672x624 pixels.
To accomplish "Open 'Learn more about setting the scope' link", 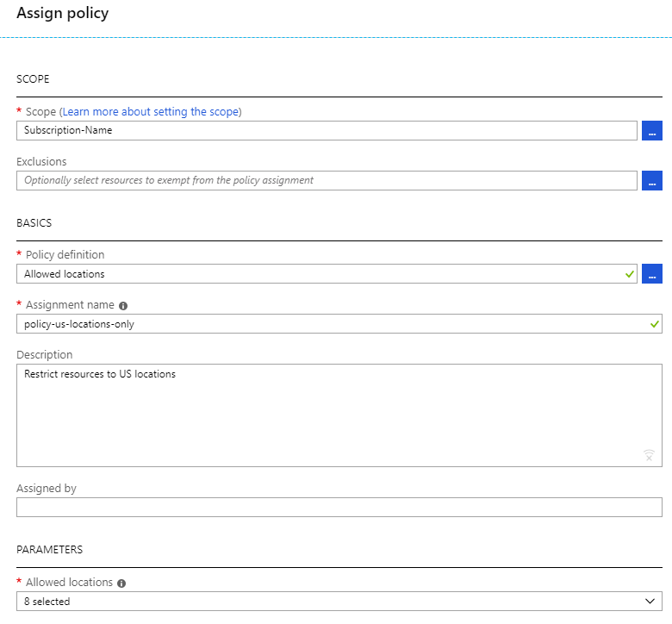I will click(x=151, y=112).
